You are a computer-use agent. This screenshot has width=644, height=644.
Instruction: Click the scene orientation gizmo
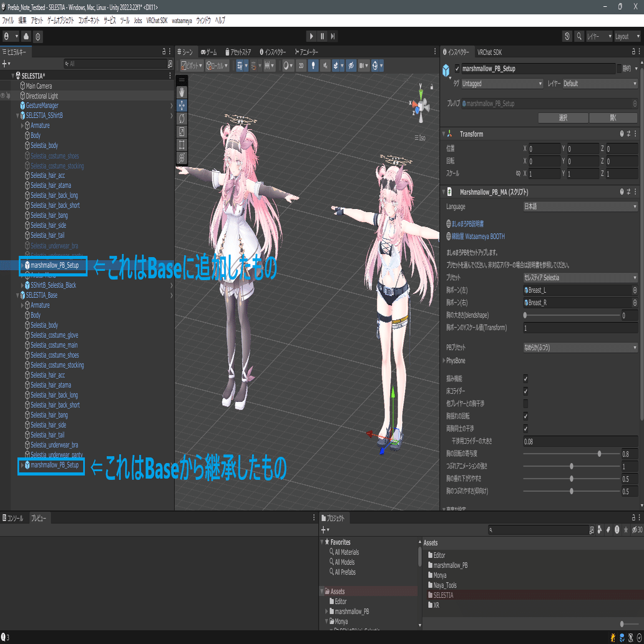[421, 105]
